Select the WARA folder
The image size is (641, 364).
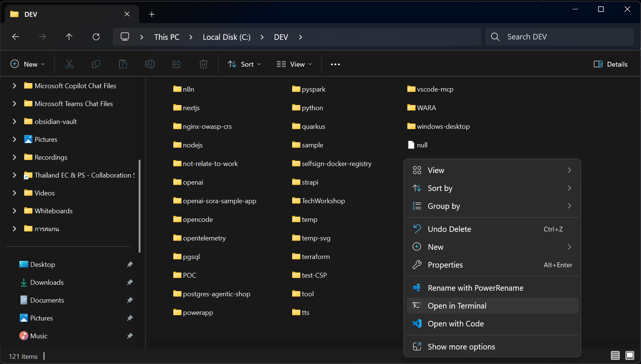(x=422, y=108)
